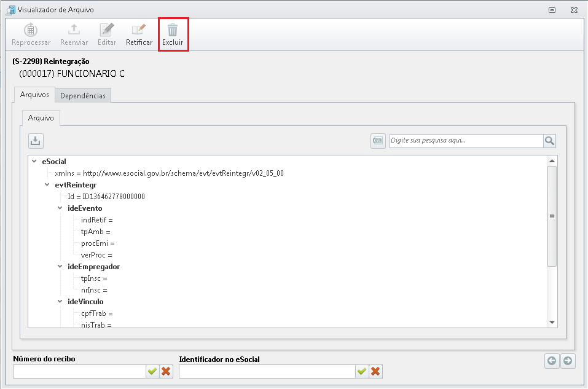Select the 'procEmi =' row
The height and width of the screenshot is (389, 588).
98,243
